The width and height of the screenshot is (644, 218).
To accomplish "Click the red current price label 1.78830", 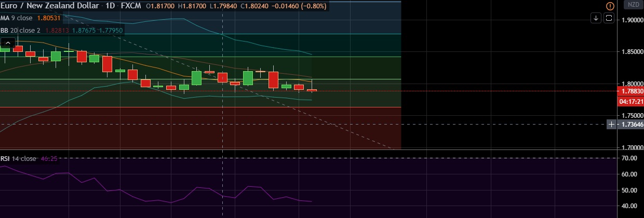I will pos(630,91).
